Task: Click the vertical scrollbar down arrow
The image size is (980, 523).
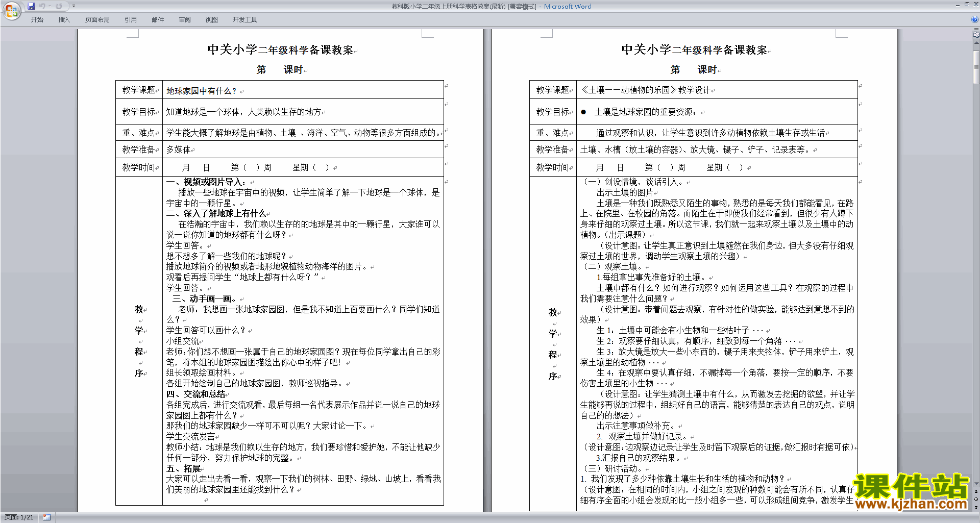Action: pyautogui.click(x=976, y=484)
